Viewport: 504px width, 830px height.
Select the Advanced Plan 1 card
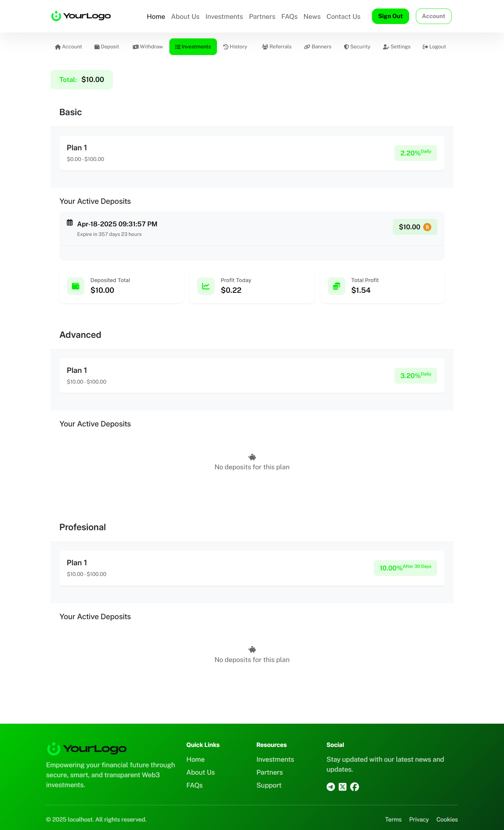(252, 375)
